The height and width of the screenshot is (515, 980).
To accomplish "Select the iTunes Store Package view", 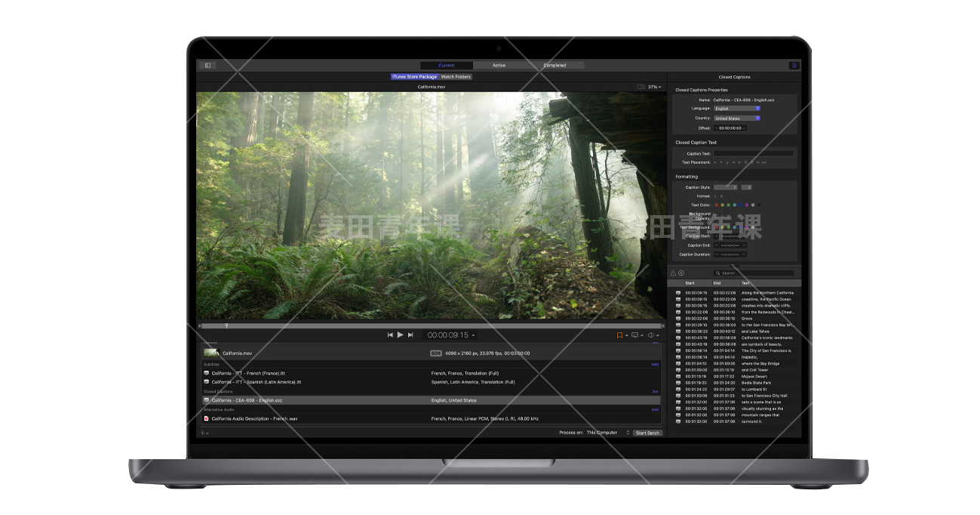I will pyautogui.click(x=414, y=77).
